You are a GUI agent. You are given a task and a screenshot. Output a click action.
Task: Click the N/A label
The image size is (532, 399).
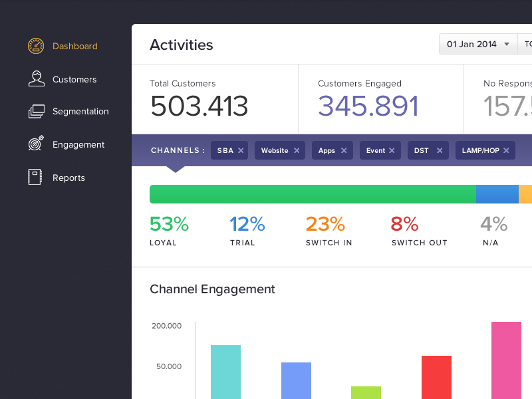click(491, 243)
